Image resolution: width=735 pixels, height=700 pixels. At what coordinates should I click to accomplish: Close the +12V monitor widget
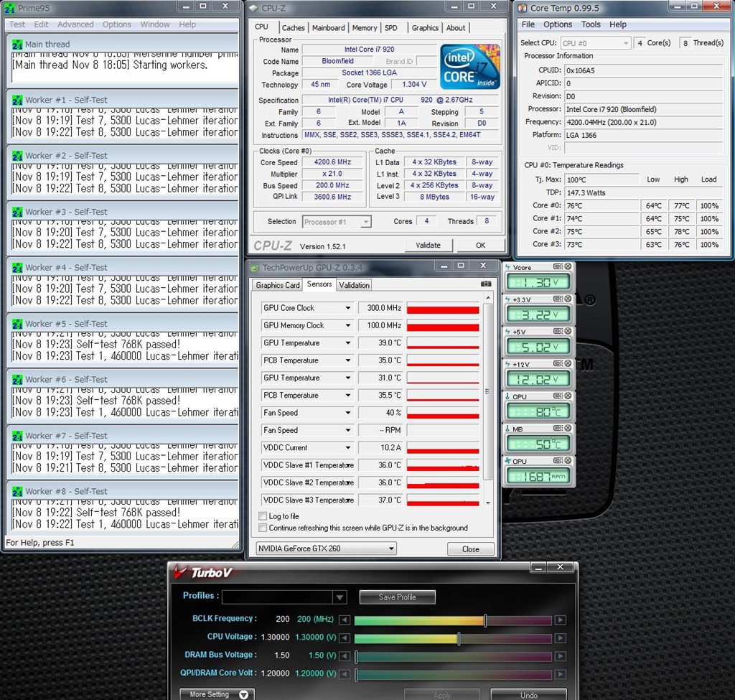tap(568, 363)
